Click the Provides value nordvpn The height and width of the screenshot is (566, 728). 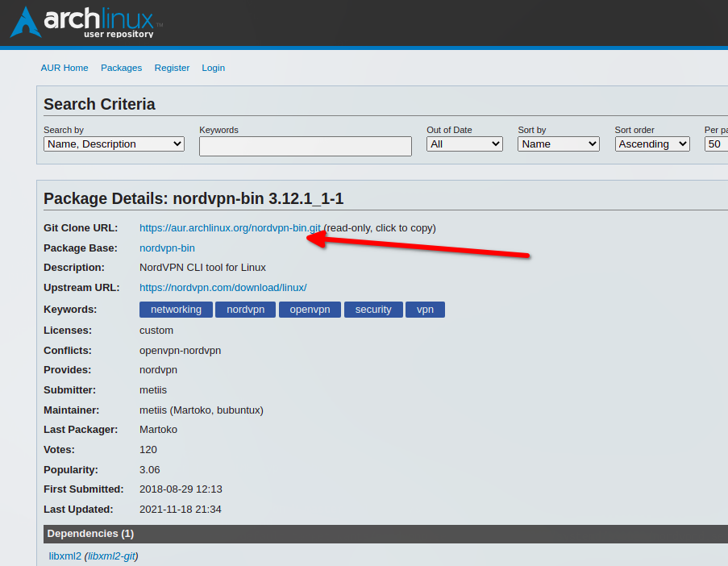coord(158,370)
